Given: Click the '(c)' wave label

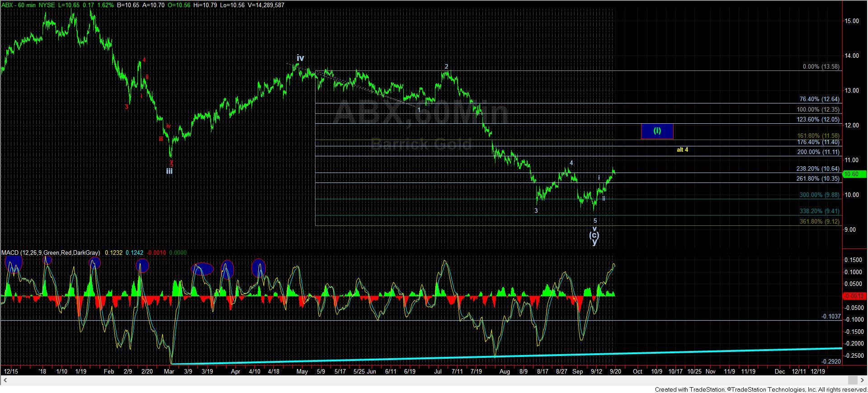Looking at the screenshot, I should tap(594, 235).
